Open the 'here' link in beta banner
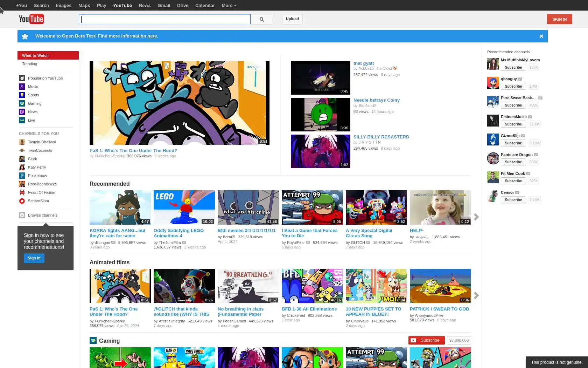Viewport: 588px width, 368px height. click(152, 36)
